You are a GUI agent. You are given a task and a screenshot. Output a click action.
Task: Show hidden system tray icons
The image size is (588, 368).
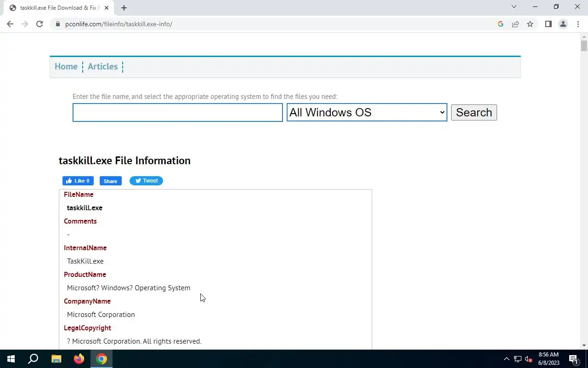point(507,359)
